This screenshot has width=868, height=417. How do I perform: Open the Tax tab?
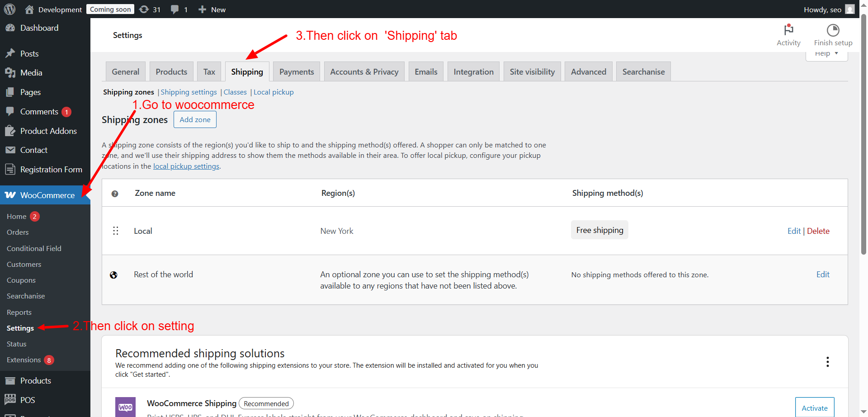coord(209,71)
